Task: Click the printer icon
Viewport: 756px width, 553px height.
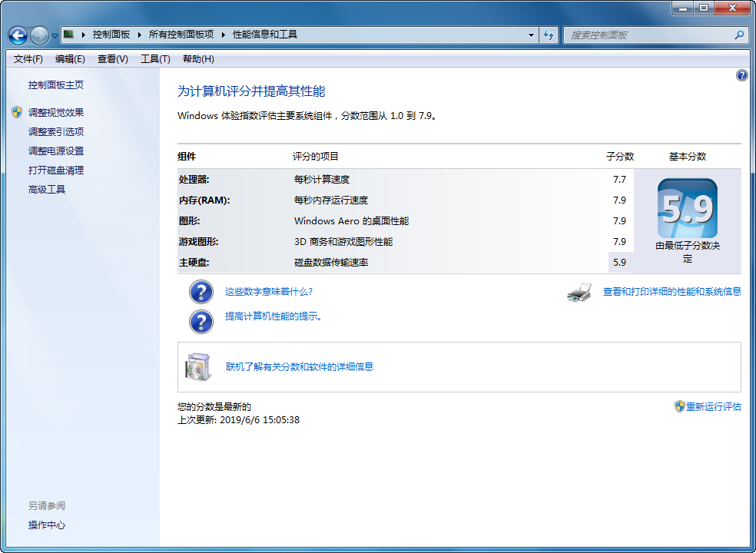Action: point(579,292)
